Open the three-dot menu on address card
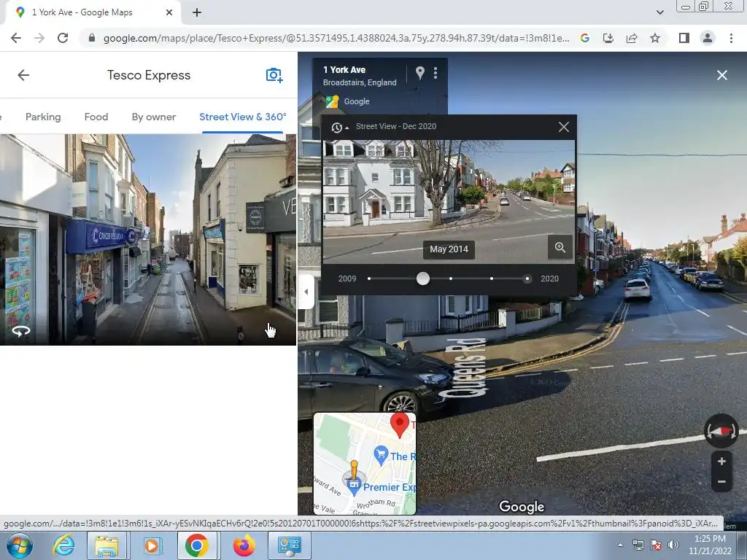Viewport: 747px width, 560px height. pyautogui.click(x=436, y=73)
